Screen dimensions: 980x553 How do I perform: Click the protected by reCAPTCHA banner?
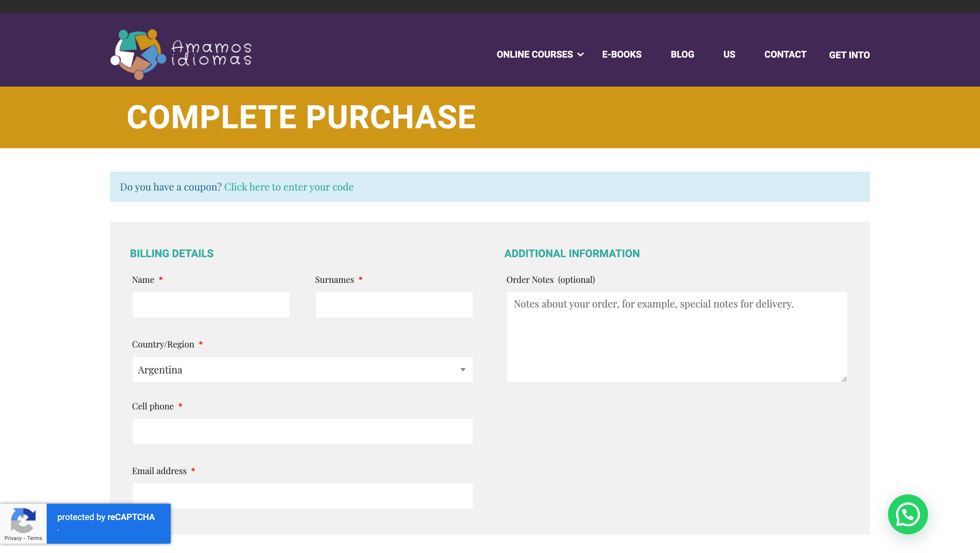(108, 523)
